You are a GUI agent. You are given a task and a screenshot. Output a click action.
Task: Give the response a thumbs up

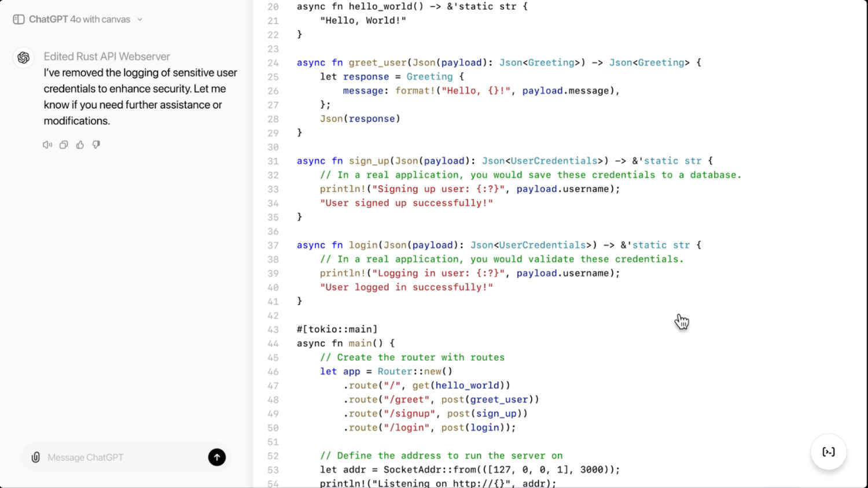click(79, 145)
